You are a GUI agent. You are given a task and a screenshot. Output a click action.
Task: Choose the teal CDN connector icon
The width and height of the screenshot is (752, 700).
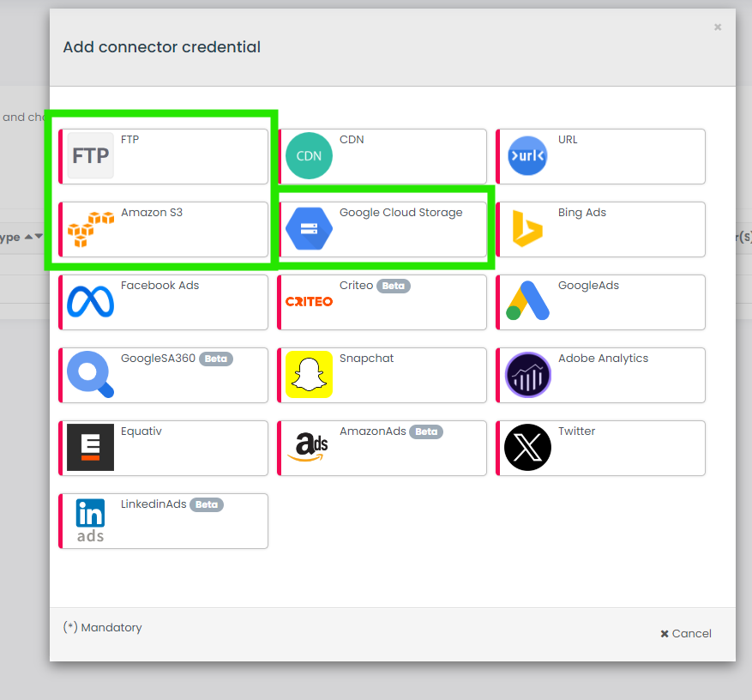309,156
